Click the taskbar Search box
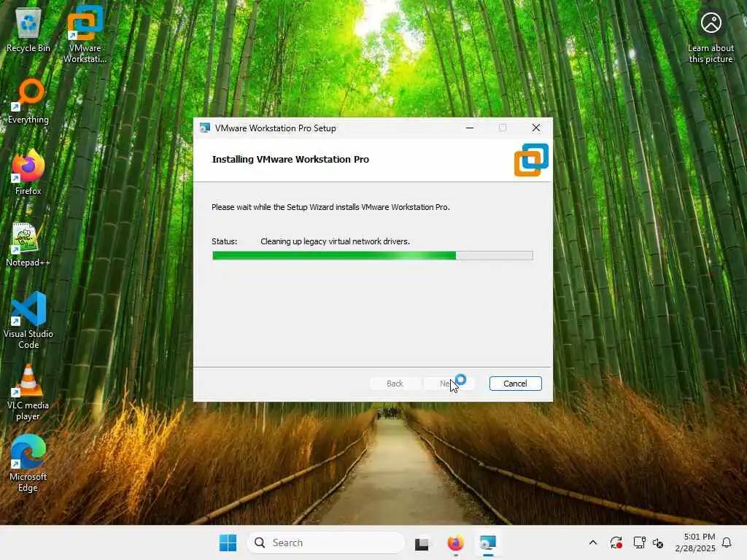The width and height of the screenshot is (747, 560). pos(326,542)
